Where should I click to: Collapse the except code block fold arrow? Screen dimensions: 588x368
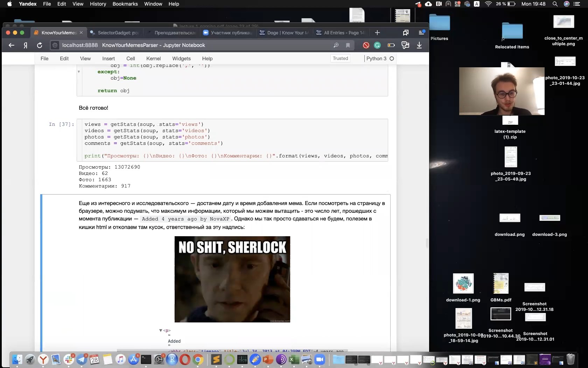pyautogui.click(x=79, y=72)
